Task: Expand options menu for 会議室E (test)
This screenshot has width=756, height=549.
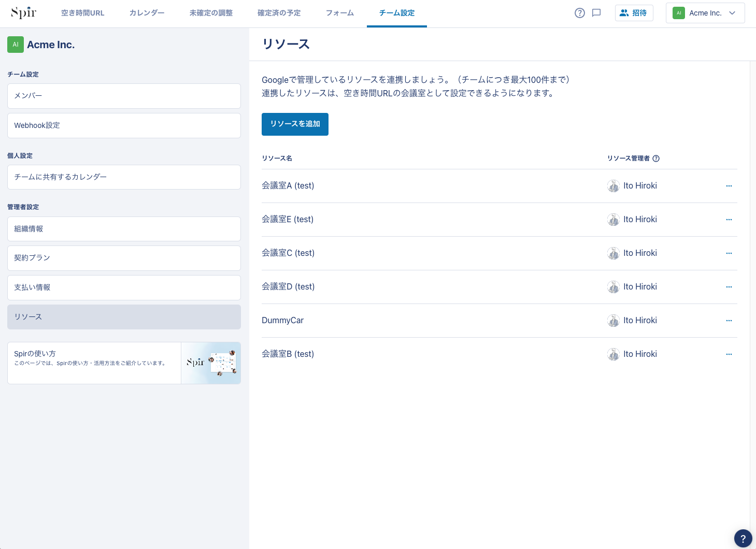Action: coord(729,220)
